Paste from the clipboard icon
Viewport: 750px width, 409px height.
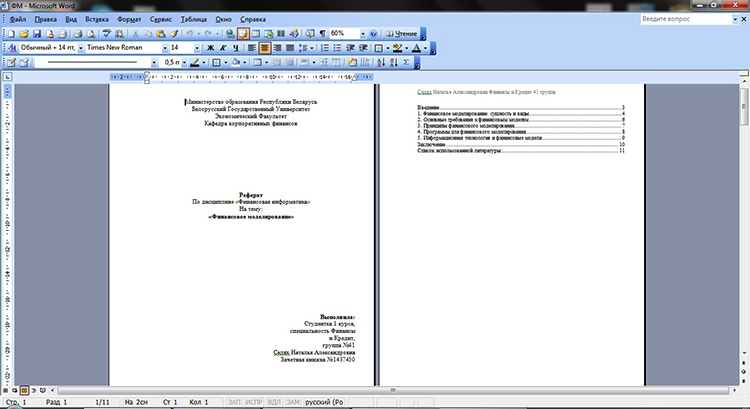pos(161,33)
